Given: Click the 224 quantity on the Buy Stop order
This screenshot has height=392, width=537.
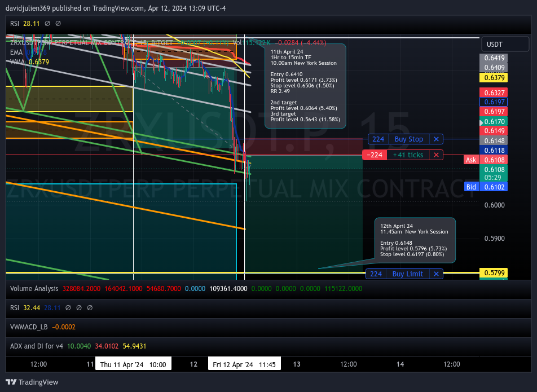Looking at the screenshot, I should point(378,139).
